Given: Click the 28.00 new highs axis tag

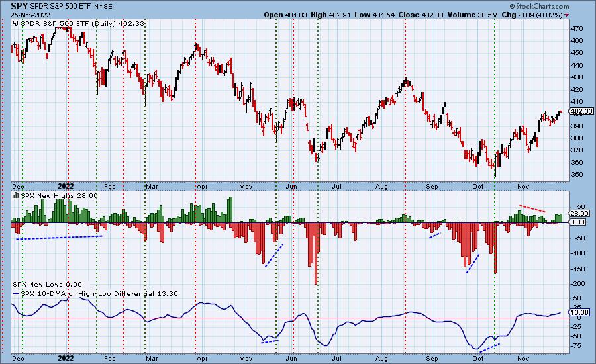Looking at the screenshot, I should tap(579, 214).
